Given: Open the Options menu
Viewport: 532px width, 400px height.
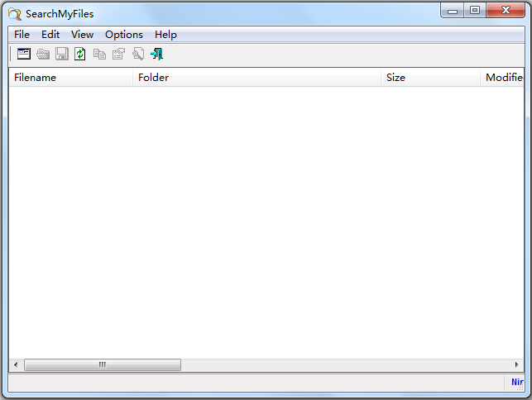Looking at the screenshot, I should click(x=124, y=35).
